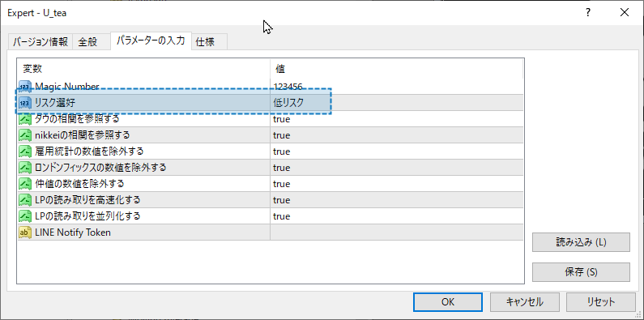This screenshot has width=644, height=320.
Task: Click the Magic Number integer icon
Action: click(x=25, y=87)
